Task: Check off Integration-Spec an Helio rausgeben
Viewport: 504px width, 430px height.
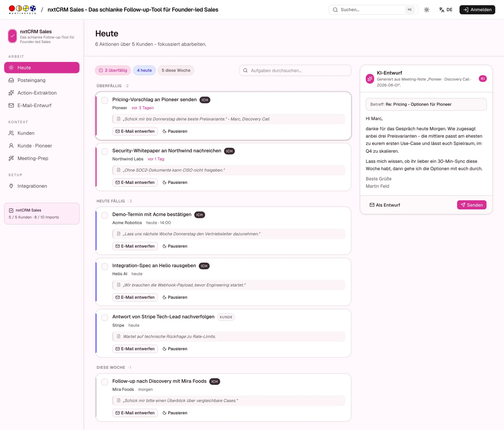Action: click(105, 266)
